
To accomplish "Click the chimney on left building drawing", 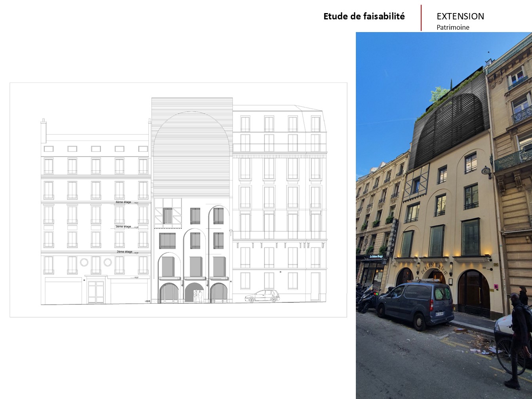I will pos(44,130).
